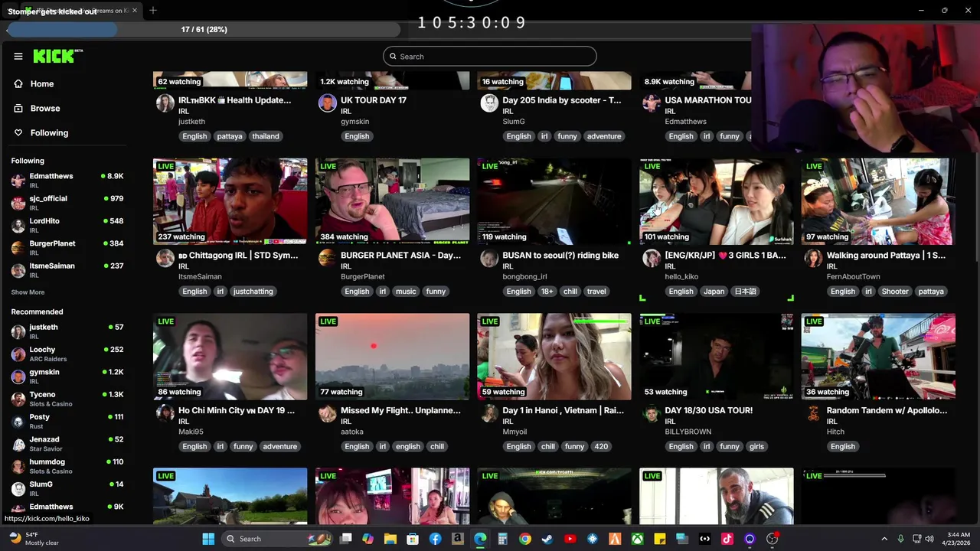Viewport: 980px width, 551px height.
Task: Select the gymskin avatar beside UK TOUR
Action: click(327, 103)
